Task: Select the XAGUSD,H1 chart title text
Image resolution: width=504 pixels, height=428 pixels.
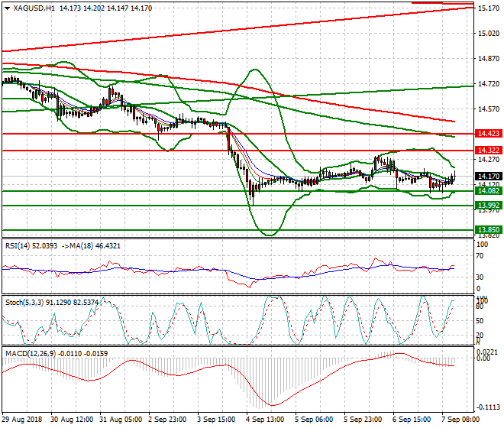Action: click(x=34, y=8)
